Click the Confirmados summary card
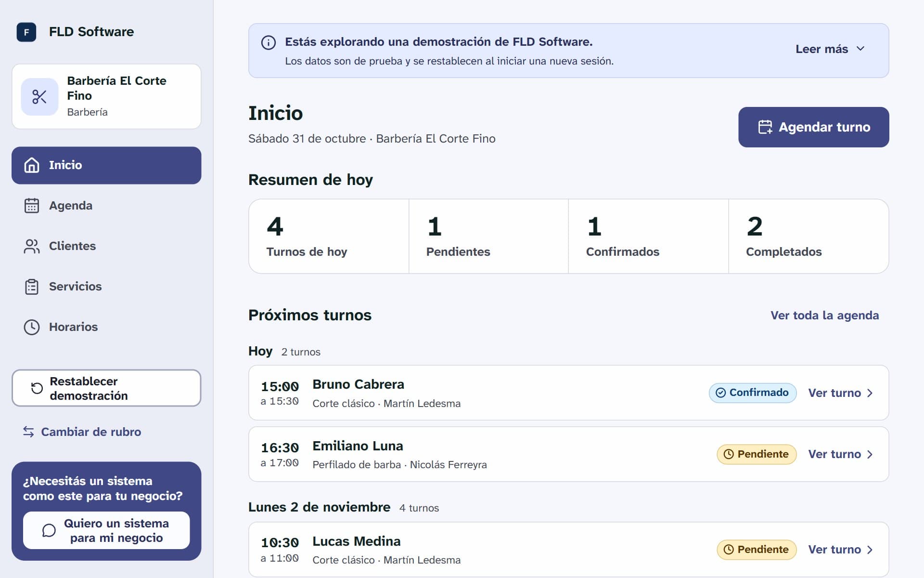 [x=648, y=236]
